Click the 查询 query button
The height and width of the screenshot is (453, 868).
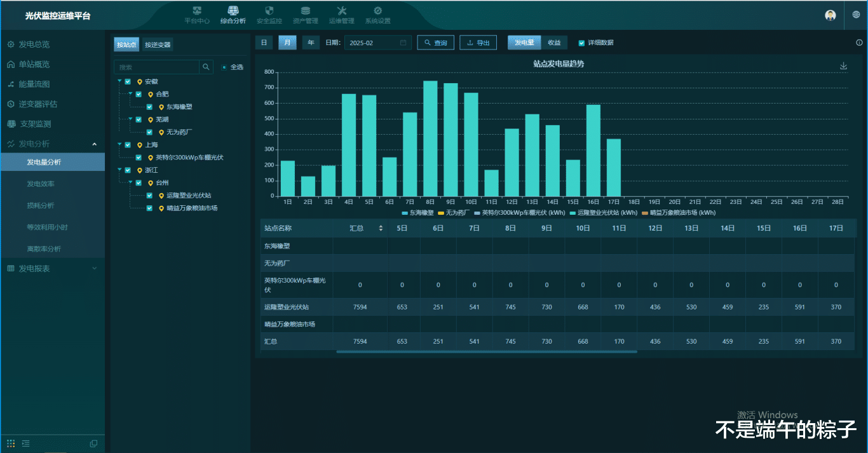pos(435,43)
